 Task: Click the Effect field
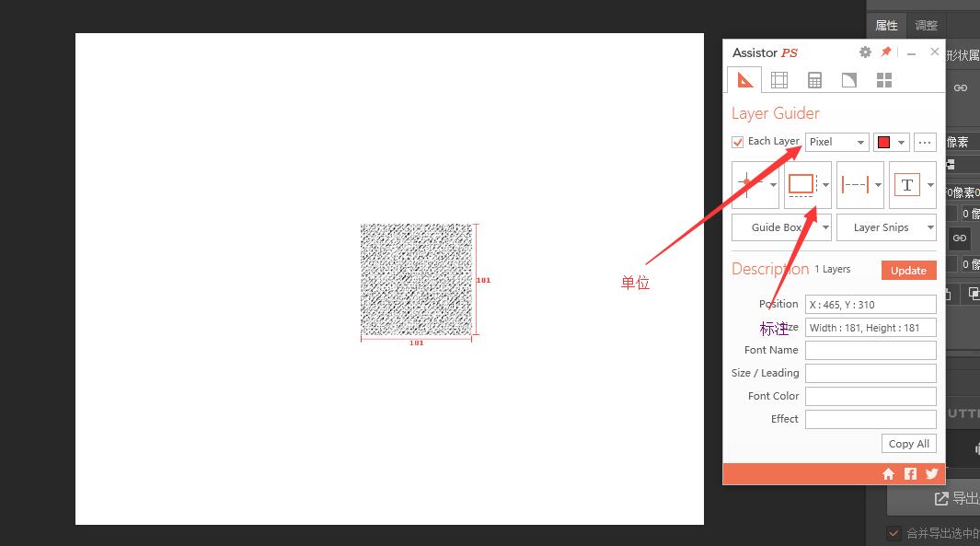pyautogui.click(x=870, y=419)
